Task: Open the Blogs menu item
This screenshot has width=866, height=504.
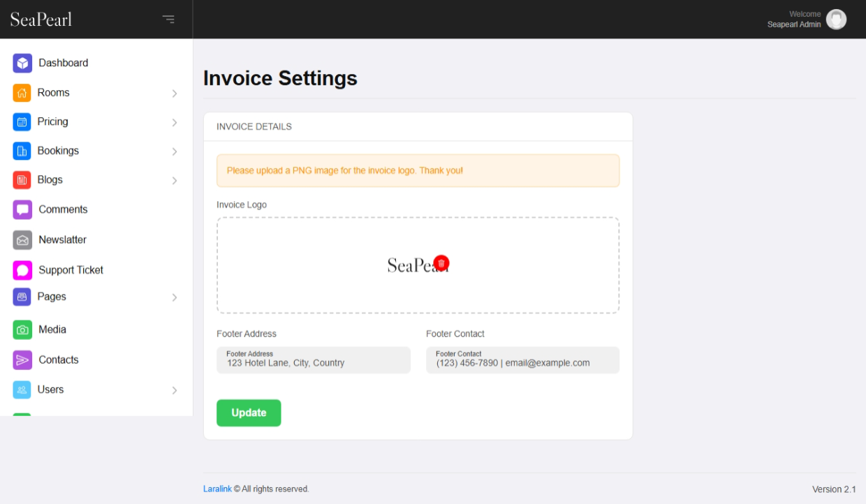Action: [x=50, y=180]
